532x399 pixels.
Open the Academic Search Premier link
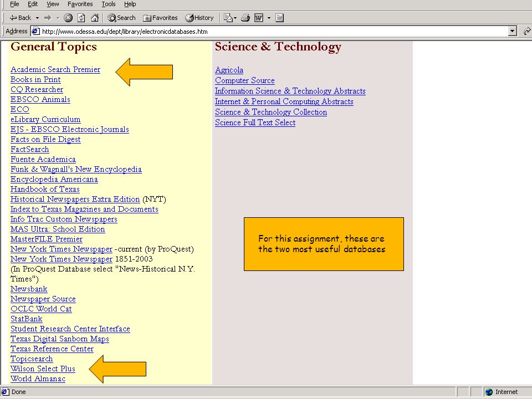coord(55,70)
